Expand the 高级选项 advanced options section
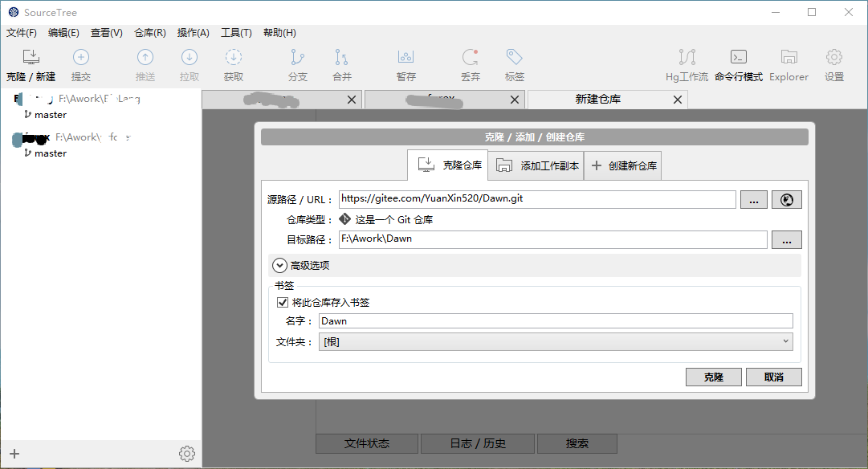The image size is (868, 469). tap(279, 266)
